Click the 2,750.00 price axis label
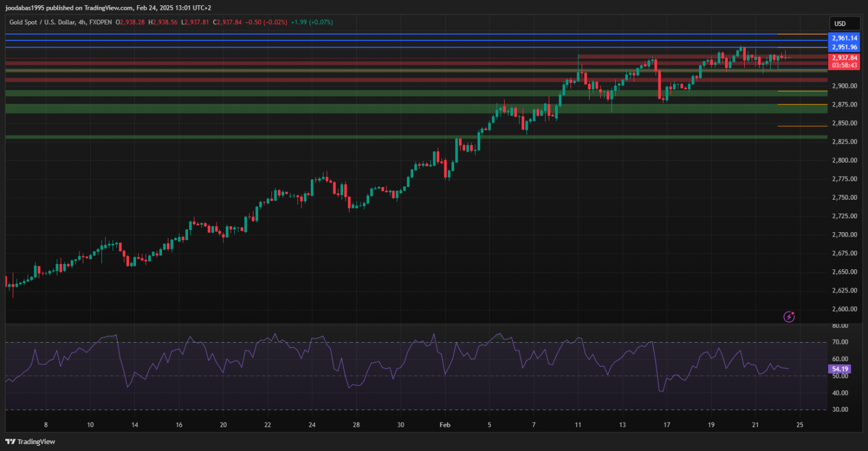Image resolution: width=868 pixels, height=451 pixels. tap(844, 197)
